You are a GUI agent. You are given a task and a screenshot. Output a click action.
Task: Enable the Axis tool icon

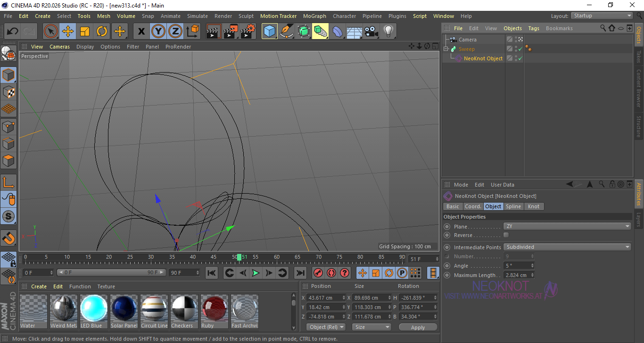(8, 182)
